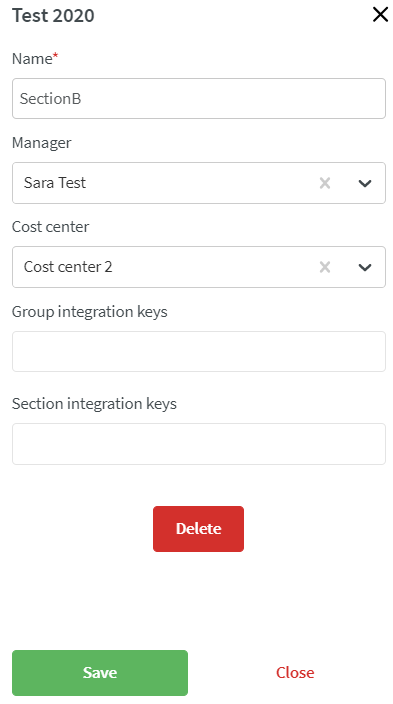Focus the Name field containing SectionB
Image resolution: width=393 pixels, height=704 pixels.
point(199,99)
